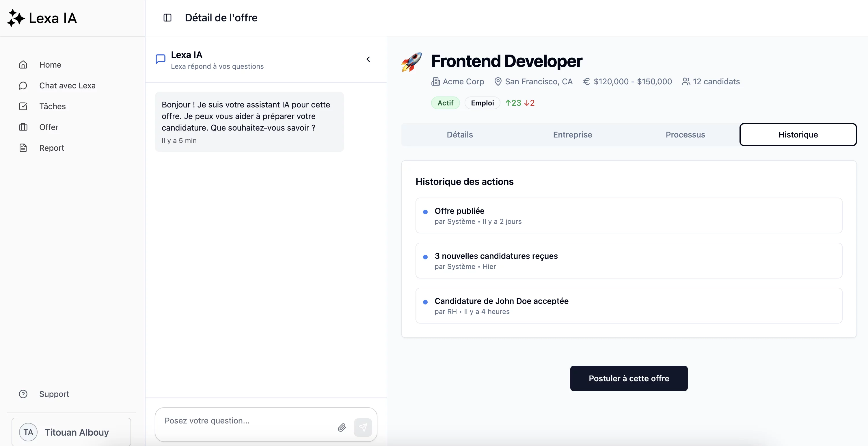Open Candidature de John Doe acceptée entry
This screenshot has width=868, height=446.
629,306
